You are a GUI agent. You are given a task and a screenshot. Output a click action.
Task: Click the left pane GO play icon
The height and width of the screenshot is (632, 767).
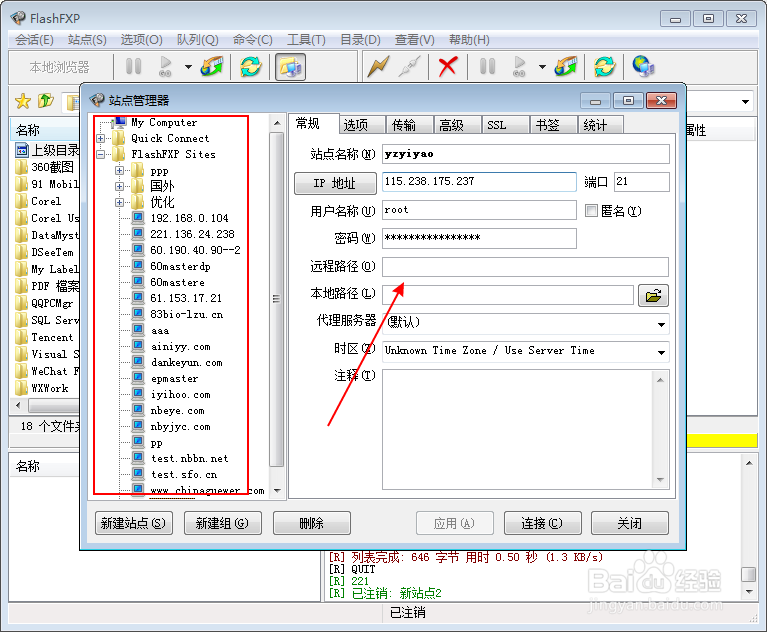[x=165, y=67]
